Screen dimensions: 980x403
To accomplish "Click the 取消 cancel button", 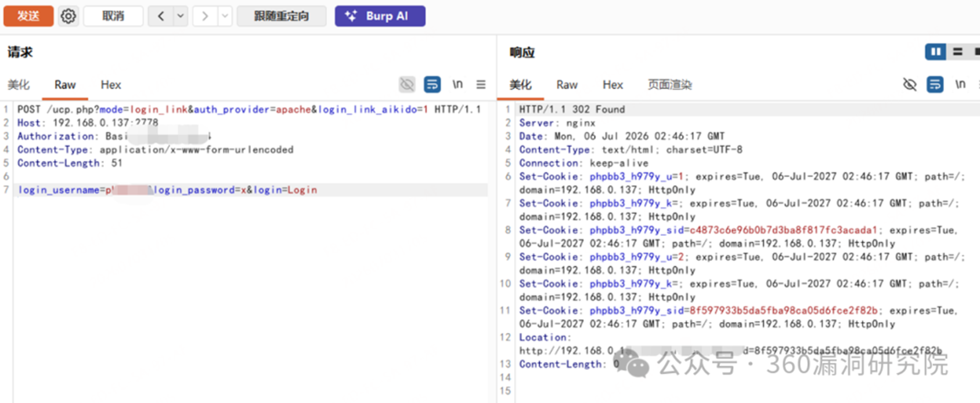I will (x=113, y=16).
